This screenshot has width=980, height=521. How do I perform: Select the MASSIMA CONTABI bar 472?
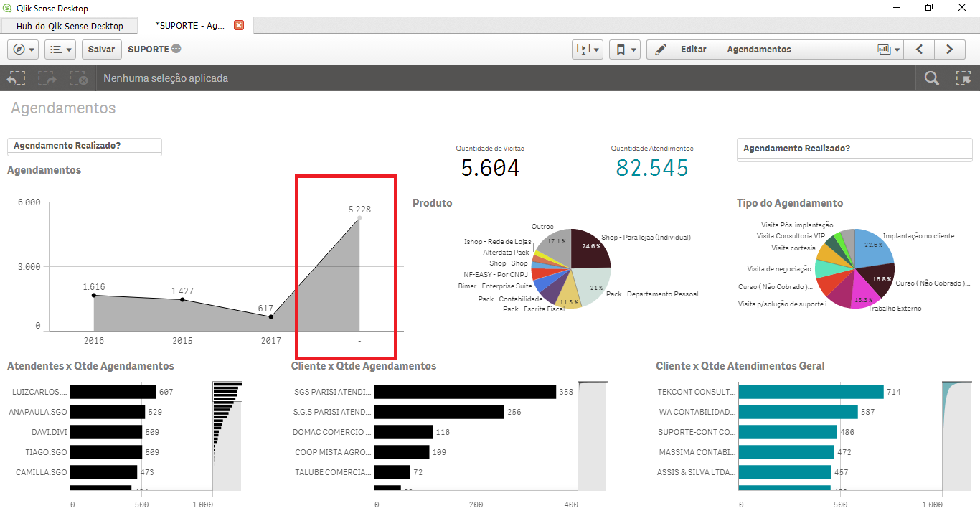click(x=787, y=452)
